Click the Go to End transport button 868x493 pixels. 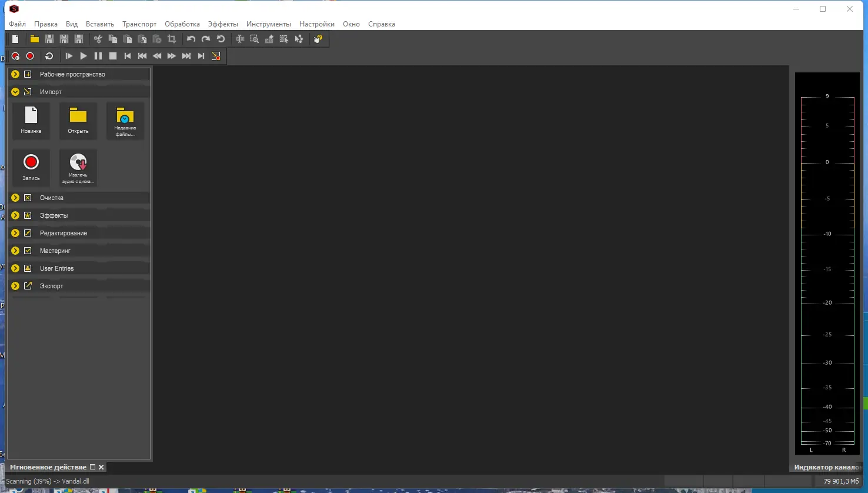point(201,56)
